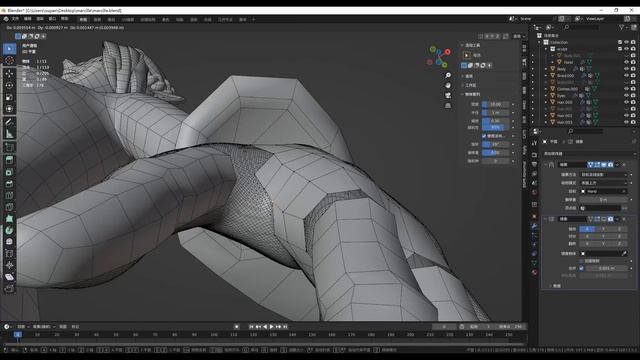Select the Loop Cut tool
Viewport: 640px width, 360px height.
pos(9,195)
